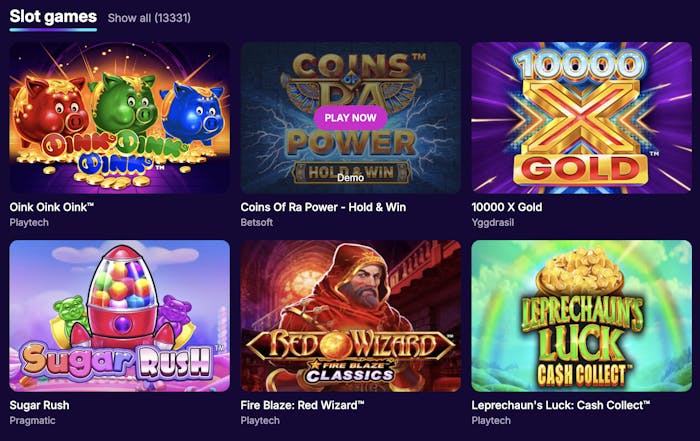Open the 10000 X Gold game thumbnail
The image size is (700, 441).
[581, 118]
